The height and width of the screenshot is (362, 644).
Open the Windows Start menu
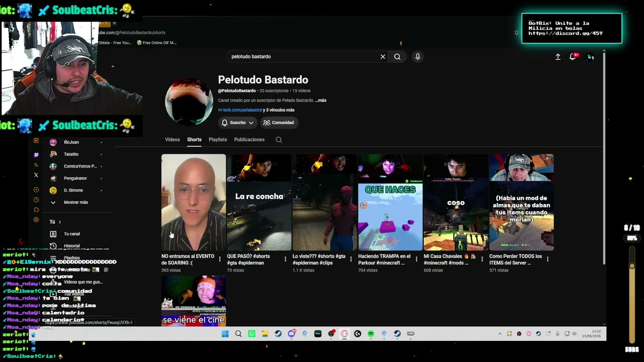[225, 334]
